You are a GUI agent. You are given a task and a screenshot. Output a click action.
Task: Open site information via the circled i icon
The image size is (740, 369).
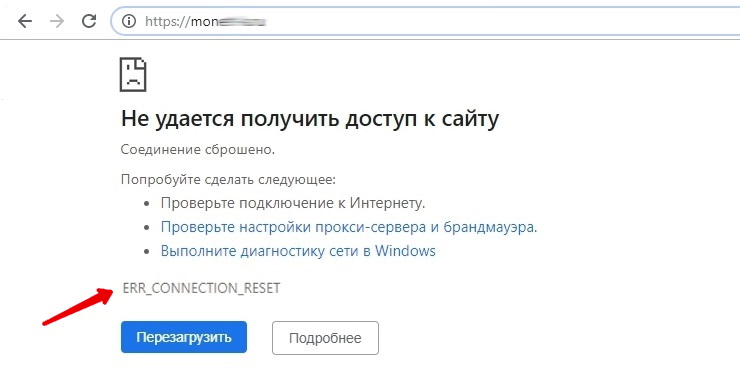[x=129, y=21]
